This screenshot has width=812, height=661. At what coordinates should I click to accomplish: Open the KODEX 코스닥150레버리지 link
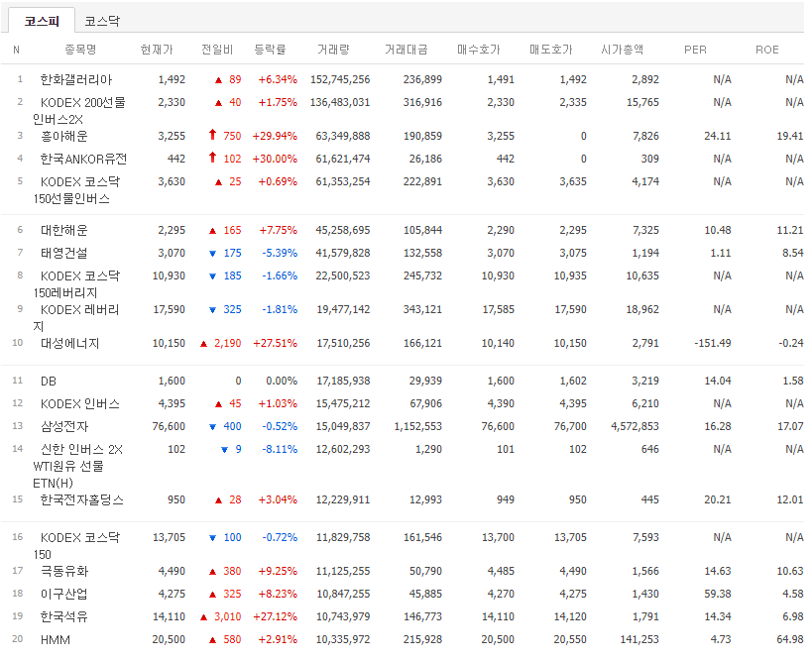coord(76,284)
